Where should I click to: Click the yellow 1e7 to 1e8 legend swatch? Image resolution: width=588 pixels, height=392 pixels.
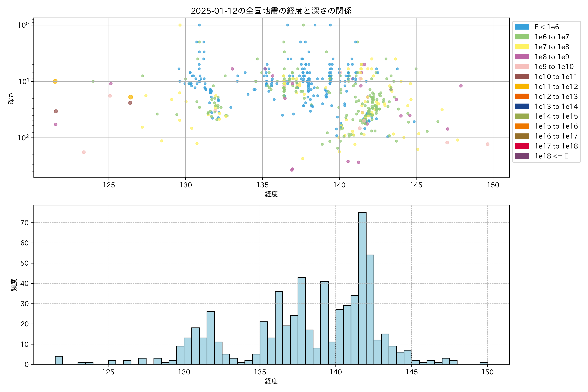tap(522, 47)
